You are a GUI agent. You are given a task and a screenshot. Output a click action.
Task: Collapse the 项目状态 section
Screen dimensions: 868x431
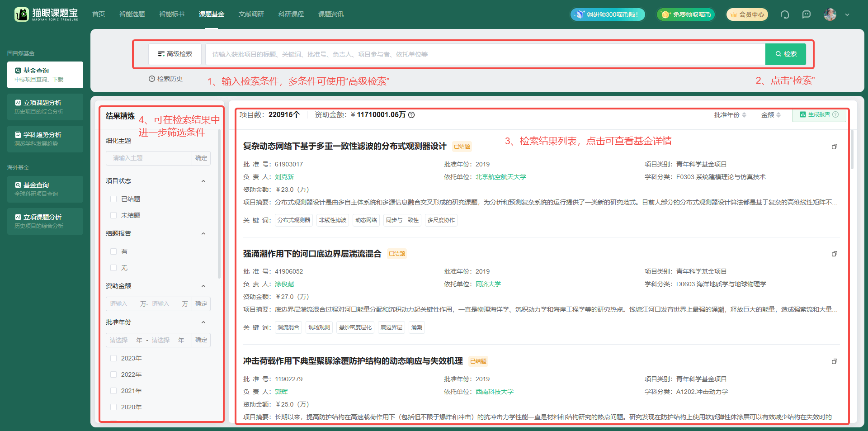click(203, 181)
